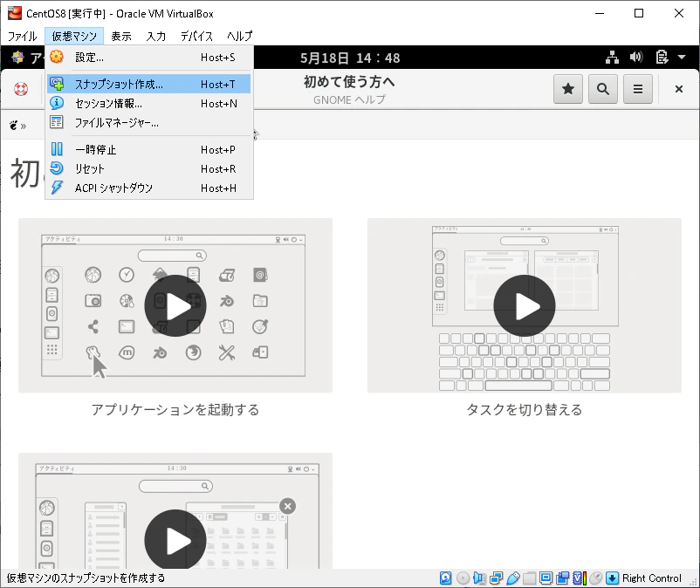Click the GNOME power status icon
Image resolution: width=700 pixels, height=588 pixels.
(x=662, y=57)
